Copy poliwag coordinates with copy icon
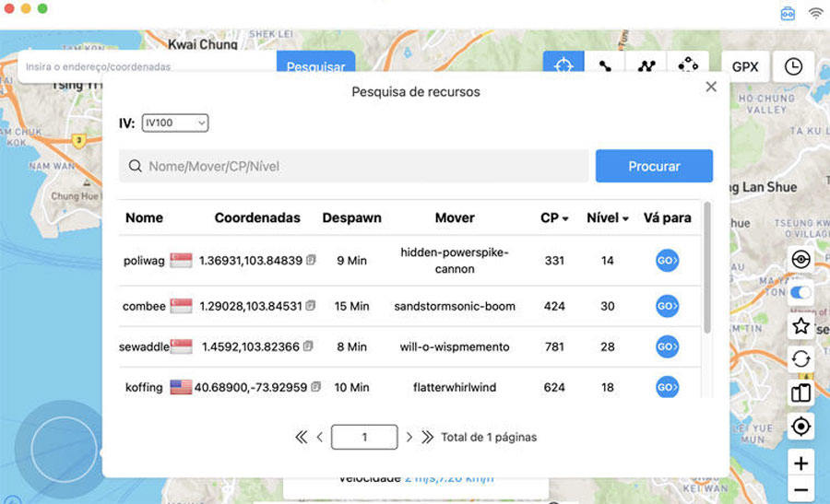This screenshot has height=504, width=830. 311,261
